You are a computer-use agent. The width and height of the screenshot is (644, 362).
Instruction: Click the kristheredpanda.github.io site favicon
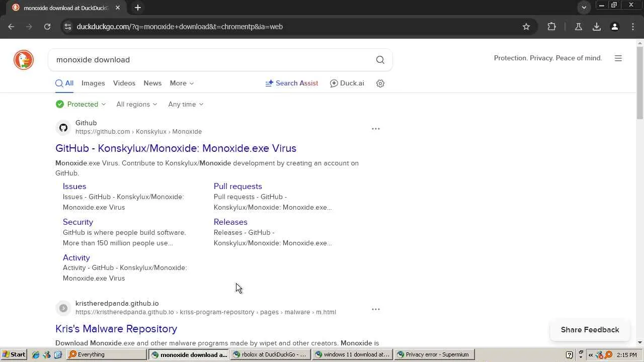[63, 308]
